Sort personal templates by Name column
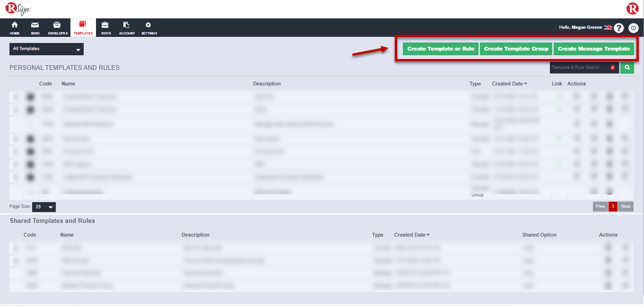644x306 pixels. coord(68,84)
